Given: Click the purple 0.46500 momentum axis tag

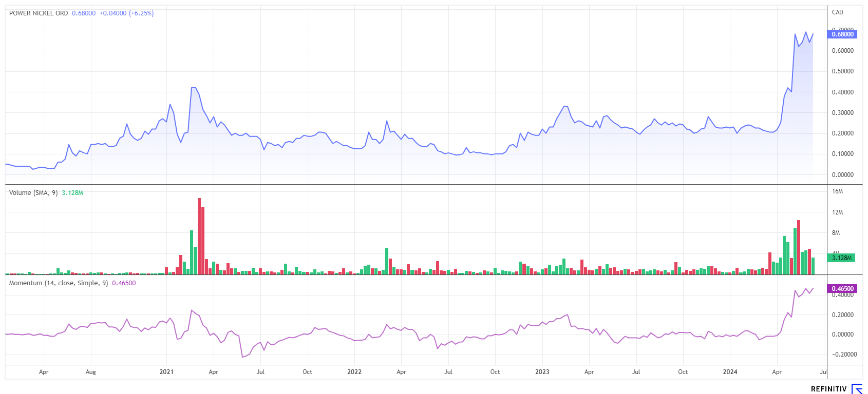Looking at the screenshot, I should [842, 289].
